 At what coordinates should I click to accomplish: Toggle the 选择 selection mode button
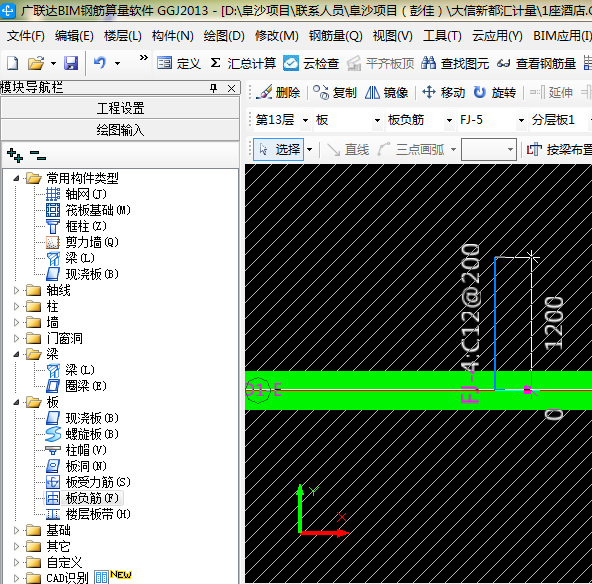tap(279, 149)
